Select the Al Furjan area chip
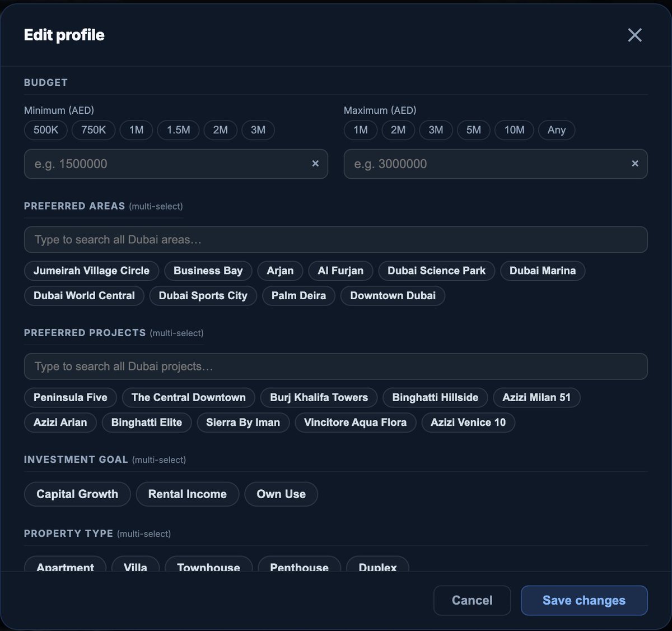The height and width of the screenshot is (631, 672). point(340,271)
